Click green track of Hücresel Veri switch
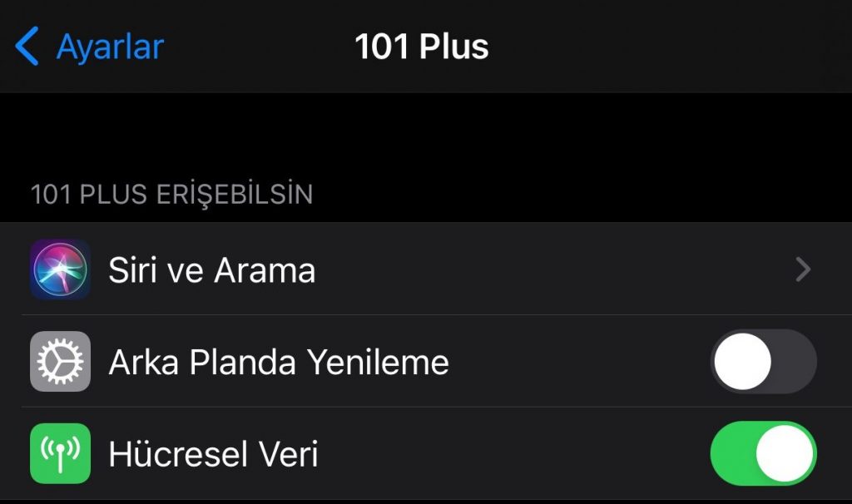This screenshot has width=852, height=504. pyautogui.click(x=732, y=453)
